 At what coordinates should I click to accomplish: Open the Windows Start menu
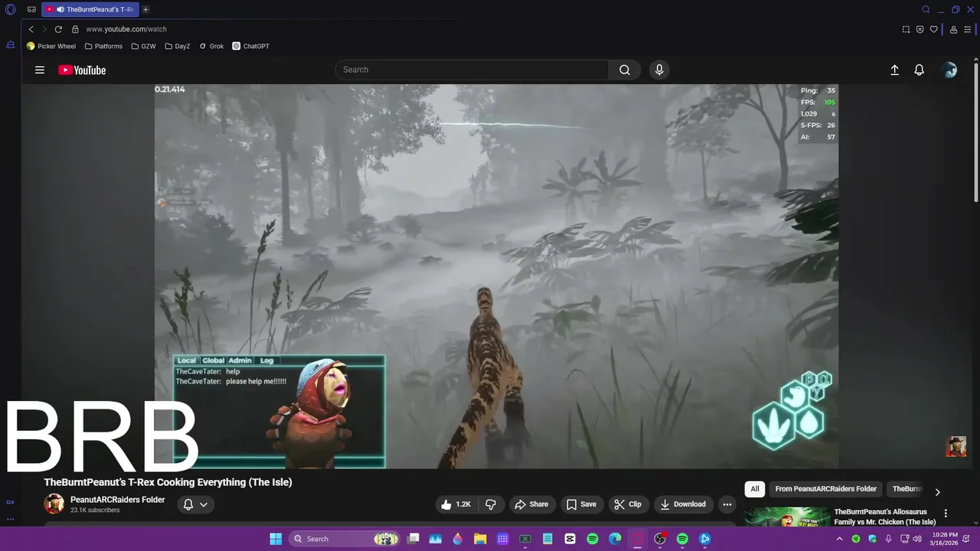tap(276, 539)
